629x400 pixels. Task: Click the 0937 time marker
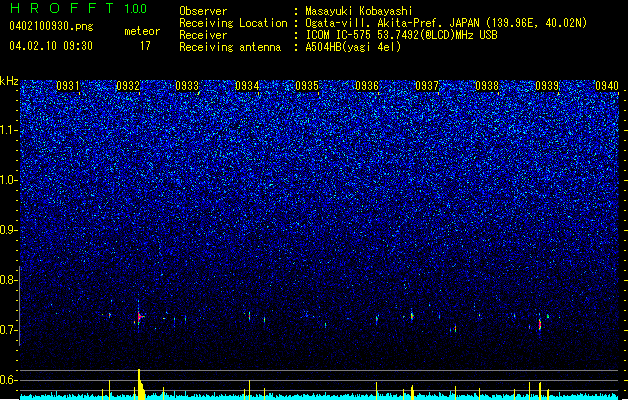tap(427, 86)
